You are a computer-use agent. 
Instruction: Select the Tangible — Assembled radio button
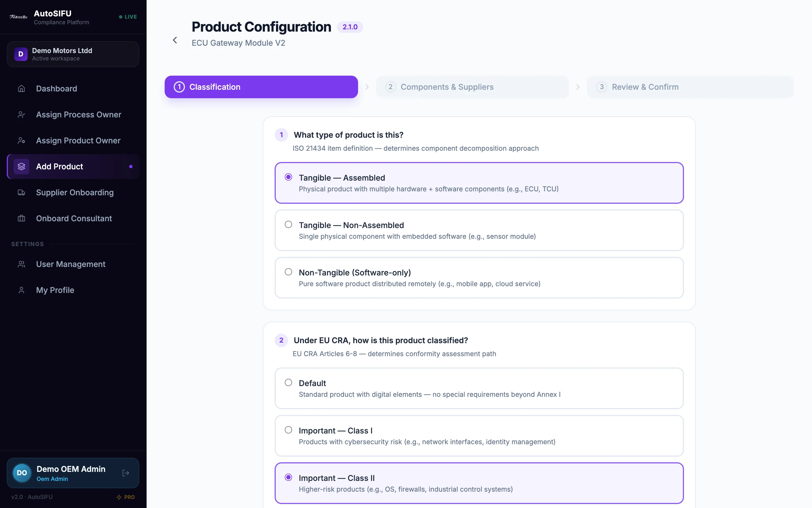click(288, 177)
